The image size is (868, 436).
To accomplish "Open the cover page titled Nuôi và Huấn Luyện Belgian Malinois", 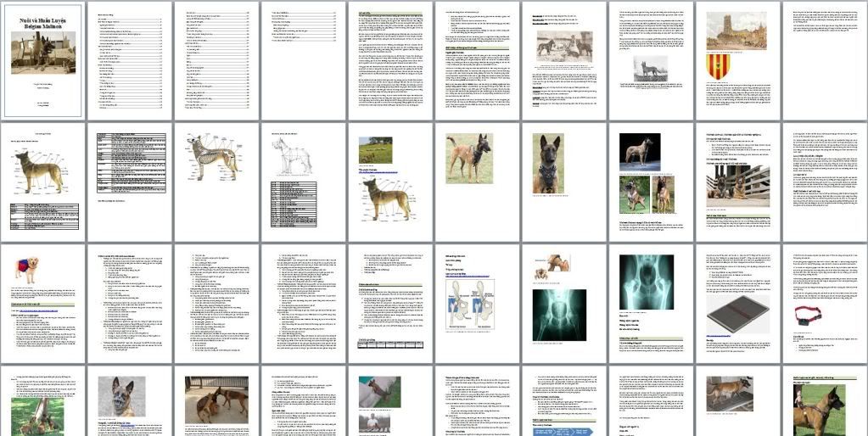I will click(x=43, y=61).
